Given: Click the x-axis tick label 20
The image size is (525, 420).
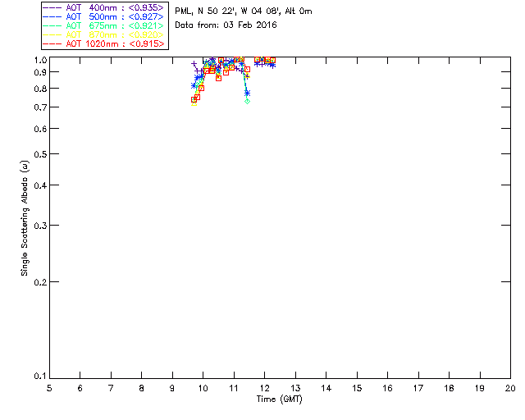Looking at the screenshot, I should (x=510, y=387).
